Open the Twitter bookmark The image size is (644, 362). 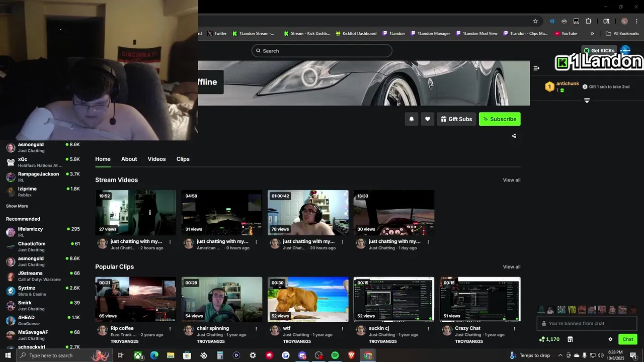point(217,34)
